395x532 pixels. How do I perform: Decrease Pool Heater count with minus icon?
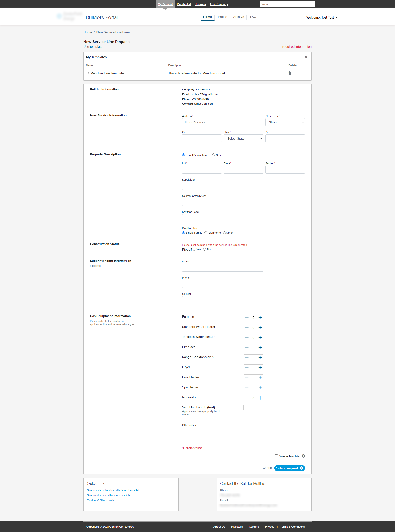(247, 378)
